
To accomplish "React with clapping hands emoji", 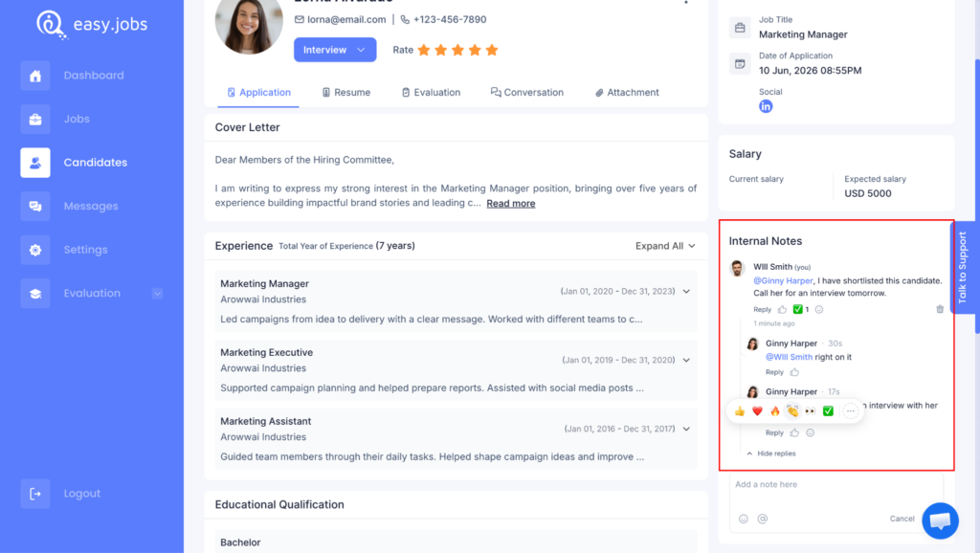I will (x=792, y=411).
